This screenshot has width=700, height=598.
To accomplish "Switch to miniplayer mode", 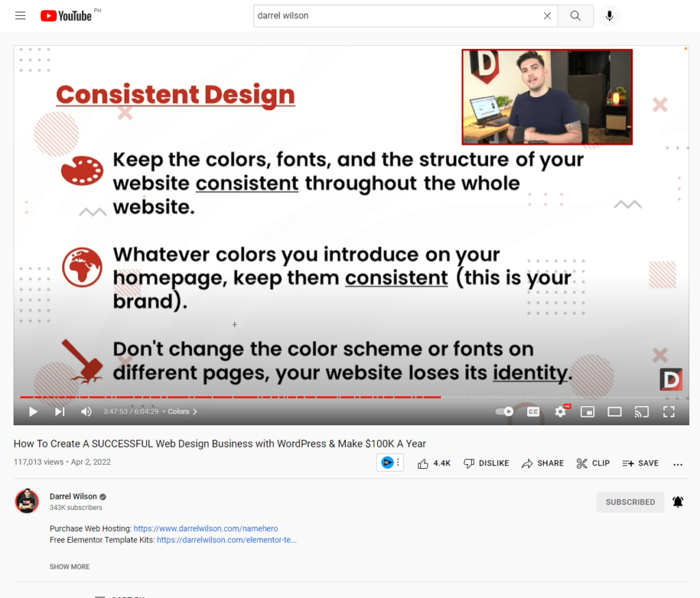I will point(587,411).
